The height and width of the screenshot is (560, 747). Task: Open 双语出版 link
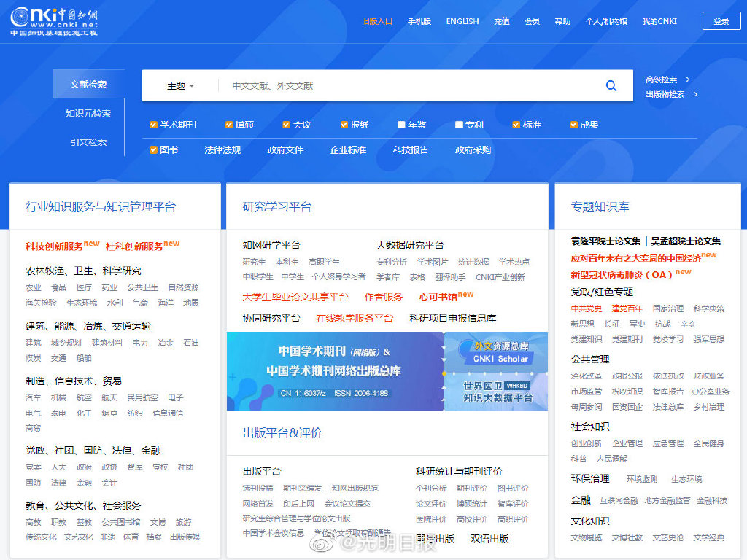(x=489, y=539)
